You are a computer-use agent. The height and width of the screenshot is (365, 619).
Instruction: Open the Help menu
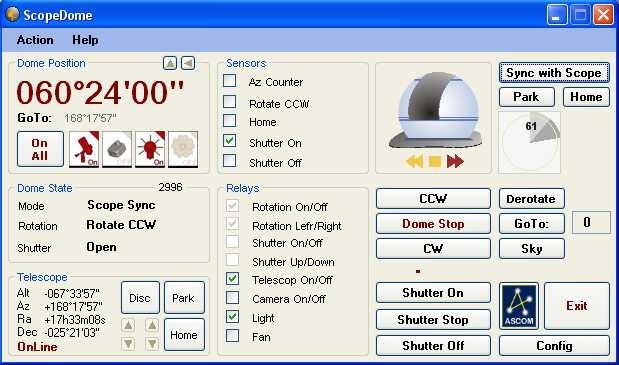[x=85, y=40]
